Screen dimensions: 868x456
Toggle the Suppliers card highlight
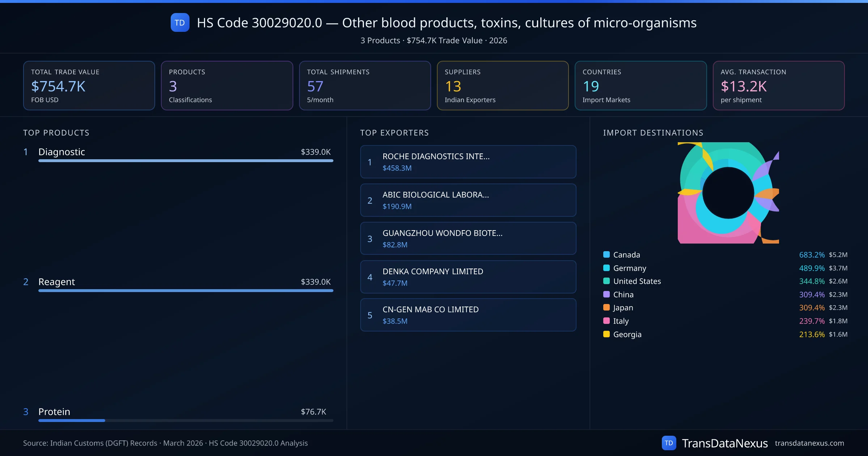click(x=503, y=85)
